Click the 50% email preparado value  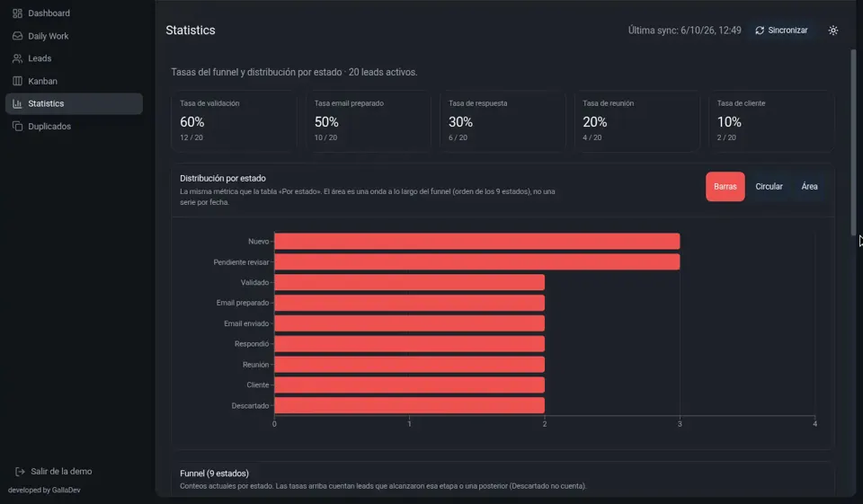pyautogui.click(x=326, y=121)
